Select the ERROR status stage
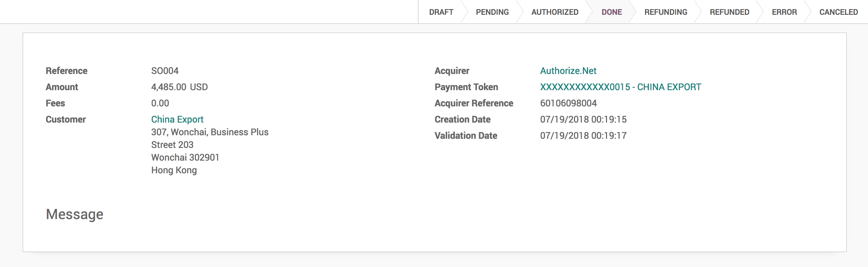Screen dimensions: 868x267 [784, 12]
